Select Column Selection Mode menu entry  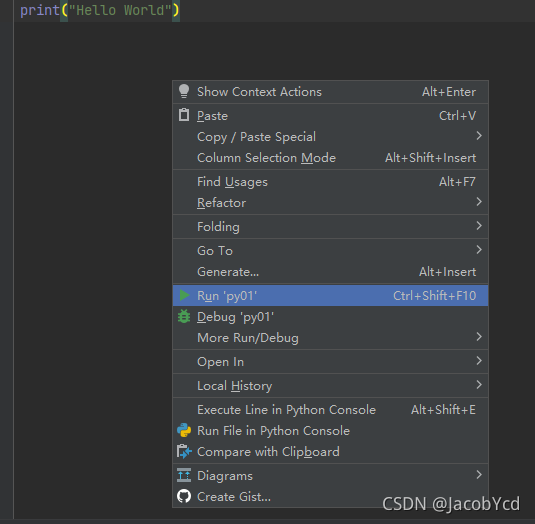[330, 158]
